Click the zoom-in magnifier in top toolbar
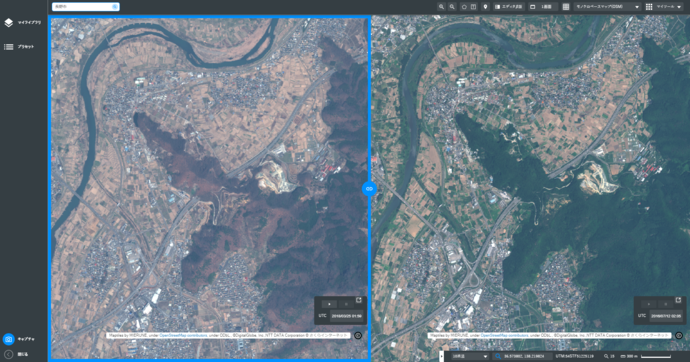Screen dimensions: 690x362 coord(441,7)
